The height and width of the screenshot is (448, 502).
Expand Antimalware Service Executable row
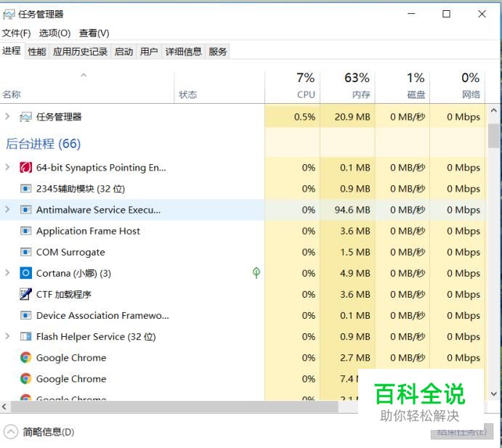(7, 209)
